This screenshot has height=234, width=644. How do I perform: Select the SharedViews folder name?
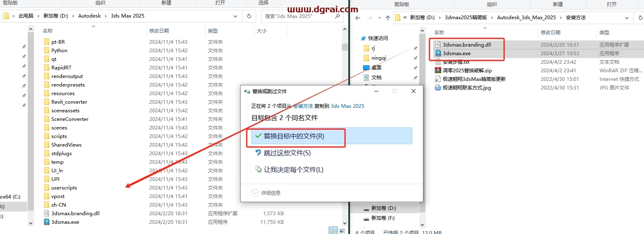[x=66, y=145]
